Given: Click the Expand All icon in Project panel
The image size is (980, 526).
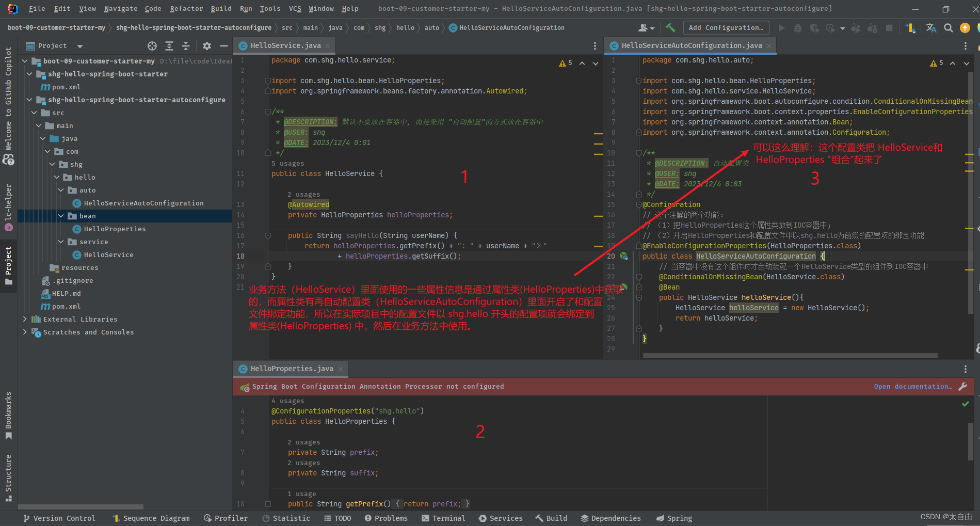Looking at the screenshot, I should (x=169, y=46).
